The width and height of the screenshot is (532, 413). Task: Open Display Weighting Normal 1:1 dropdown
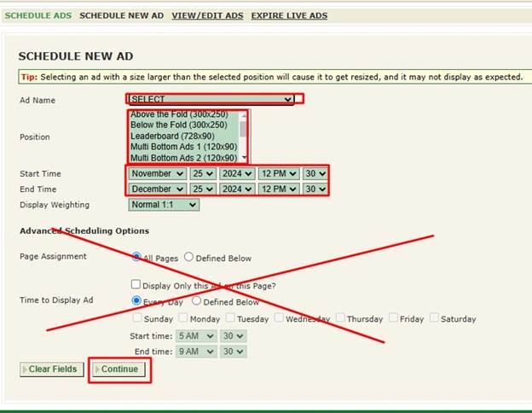(x=164, y=205)
